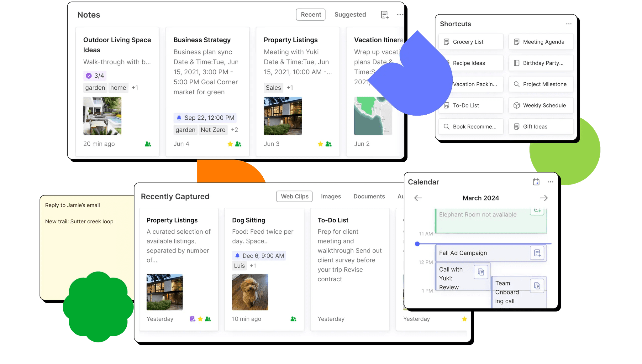Viewport: 642px width, 364px height.
Task: Toggle the favorite star on the Jun 3 Property Listings note
Action: coord(320,144)
